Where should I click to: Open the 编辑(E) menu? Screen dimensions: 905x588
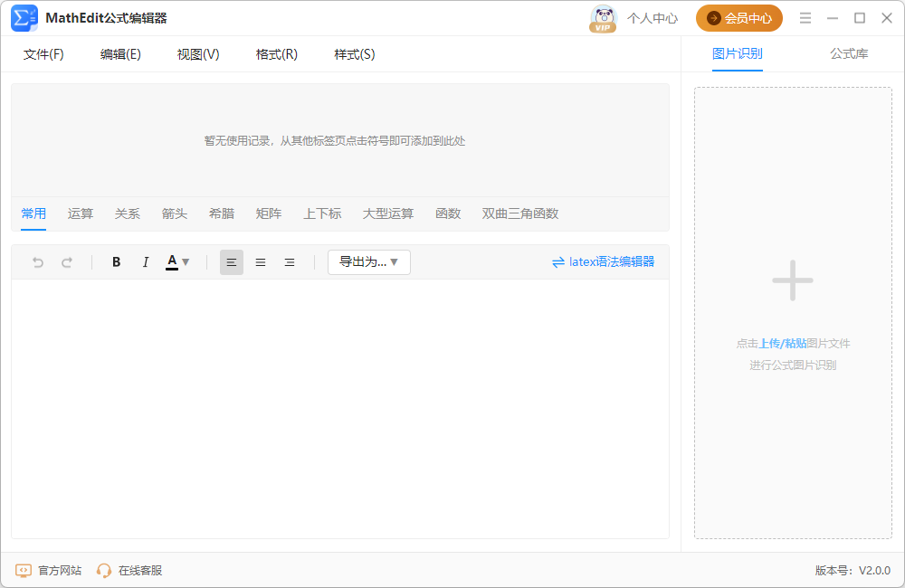click(x=120, y=54)
